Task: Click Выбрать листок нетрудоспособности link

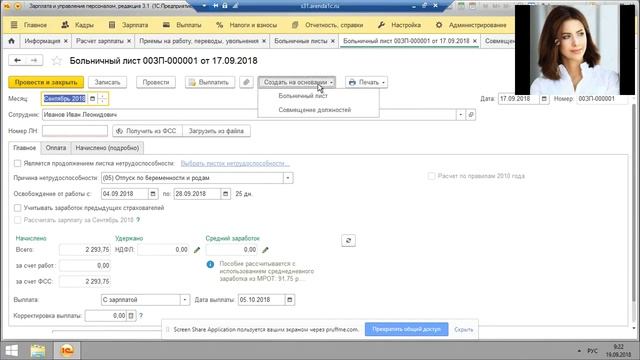Action: (x=235, y=163)
